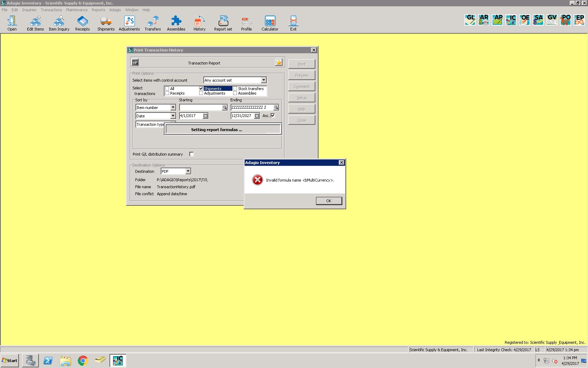Uncheck the Shipments transactions checkbox
Screen dimensions: 588x368
(201, 89)
